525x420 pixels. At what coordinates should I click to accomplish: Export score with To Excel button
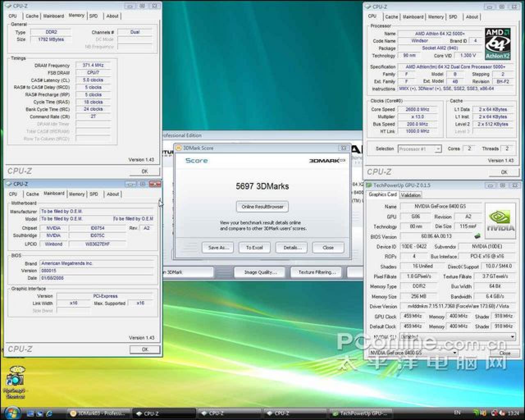(254, 248)
